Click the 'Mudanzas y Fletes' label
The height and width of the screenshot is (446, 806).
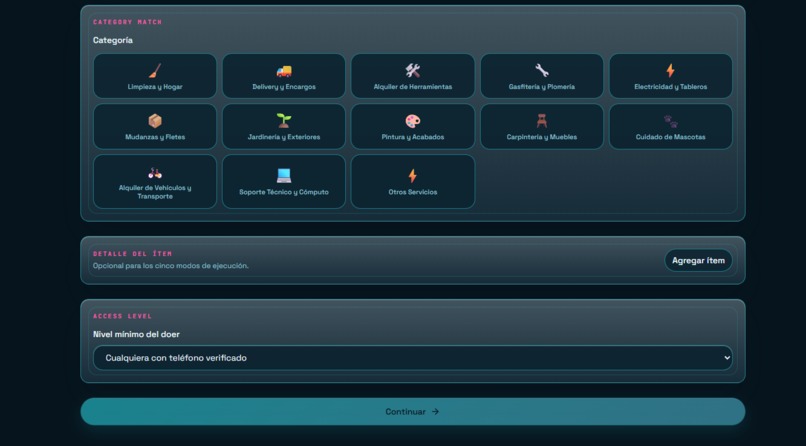(155, 137)
